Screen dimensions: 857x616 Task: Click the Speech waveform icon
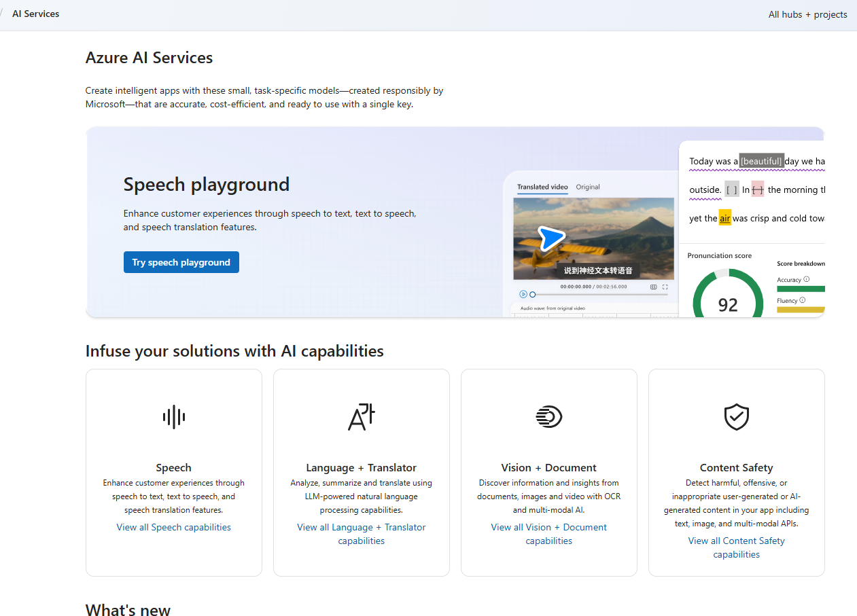[x=174, y=416]
